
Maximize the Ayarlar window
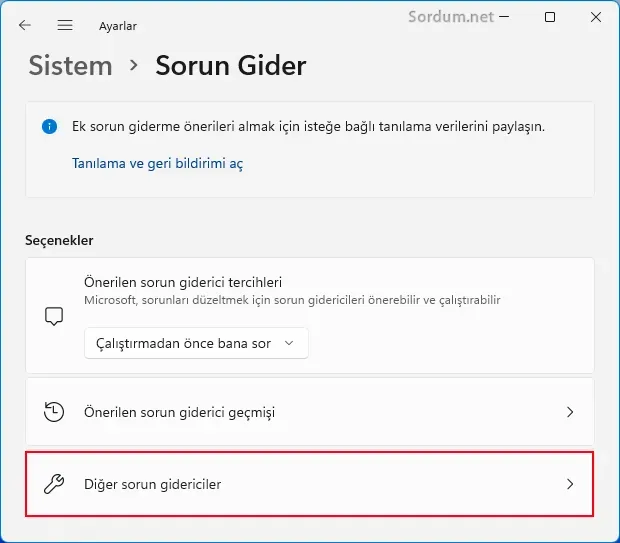(x=550, y=17)
